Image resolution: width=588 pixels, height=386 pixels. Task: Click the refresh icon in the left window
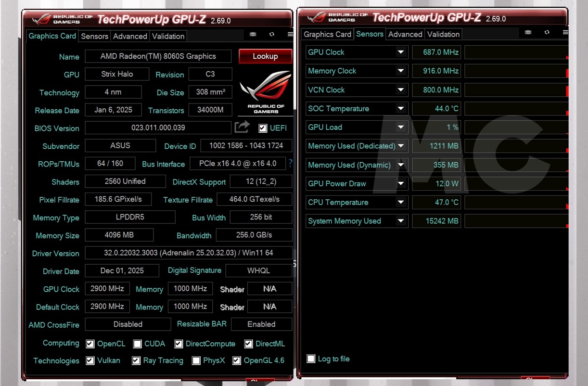point(272,34)
